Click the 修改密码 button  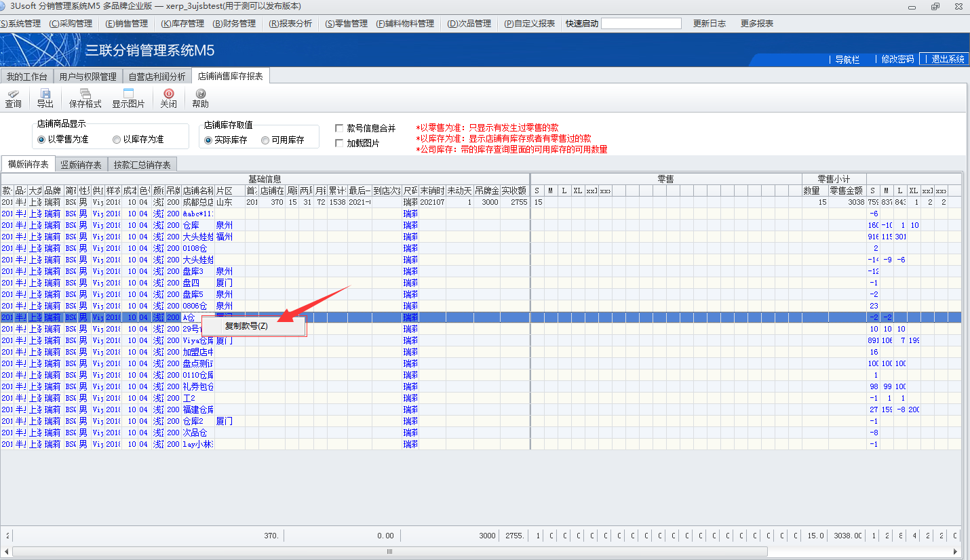(897, 60)
